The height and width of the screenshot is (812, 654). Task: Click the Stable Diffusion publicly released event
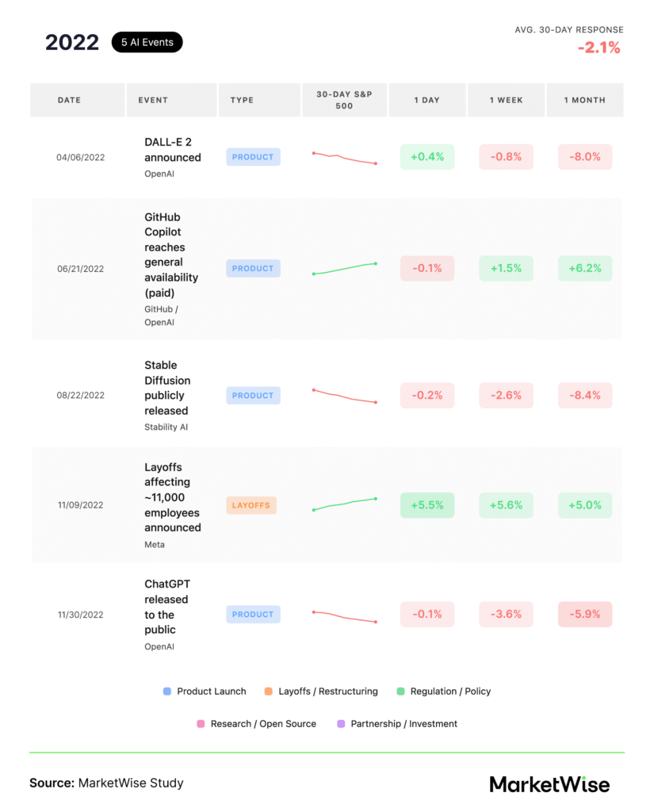point(167,388)
